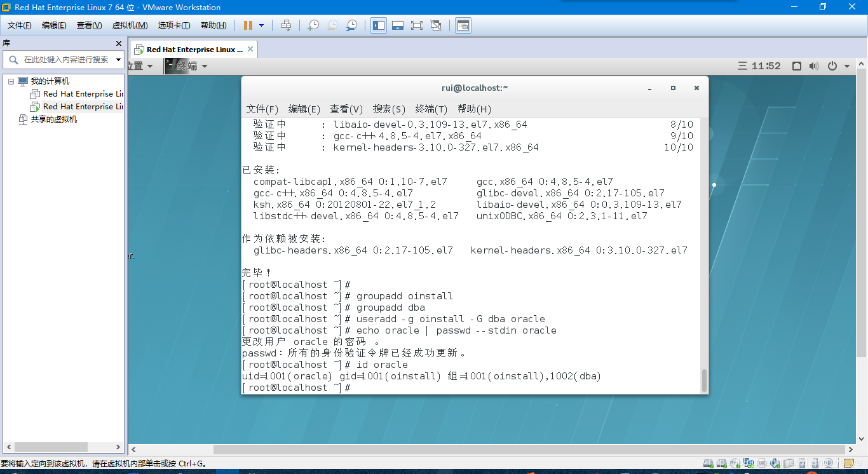Click the hard disk status icon
The height and width of the screenshot is (474, 868).
click(707, 464)
